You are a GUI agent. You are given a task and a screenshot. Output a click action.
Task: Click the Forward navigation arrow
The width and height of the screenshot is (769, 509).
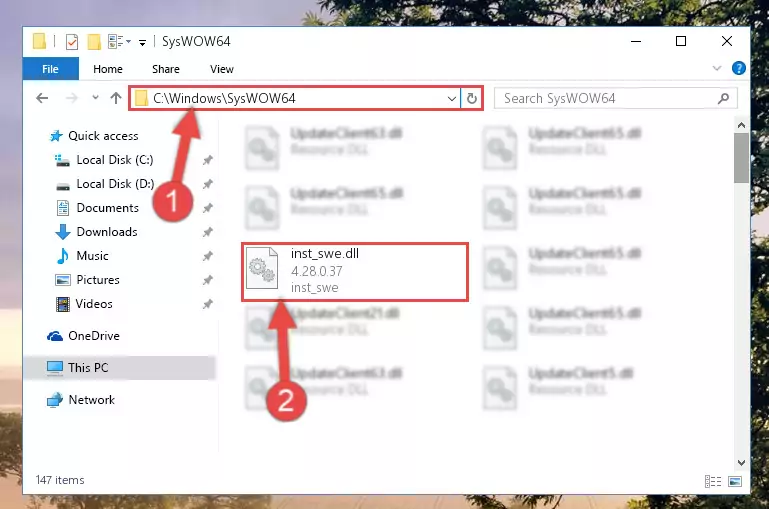[72, 98]
